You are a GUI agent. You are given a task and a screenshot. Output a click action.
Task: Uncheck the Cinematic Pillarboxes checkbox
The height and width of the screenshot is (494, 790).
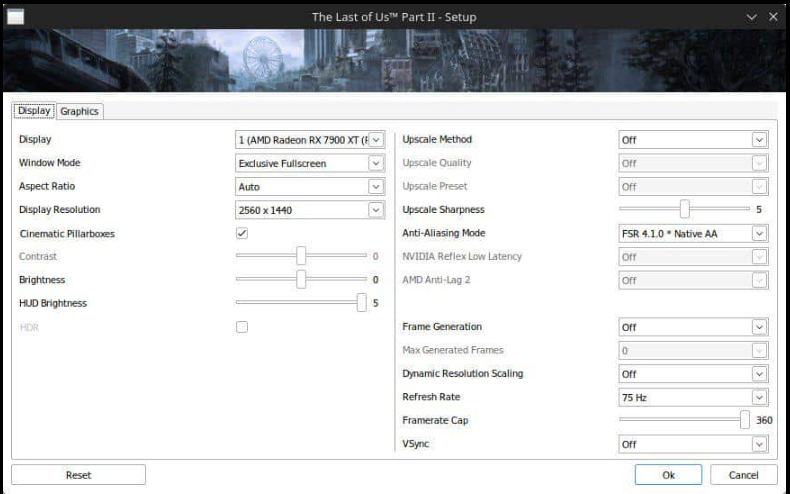[242, 233]
